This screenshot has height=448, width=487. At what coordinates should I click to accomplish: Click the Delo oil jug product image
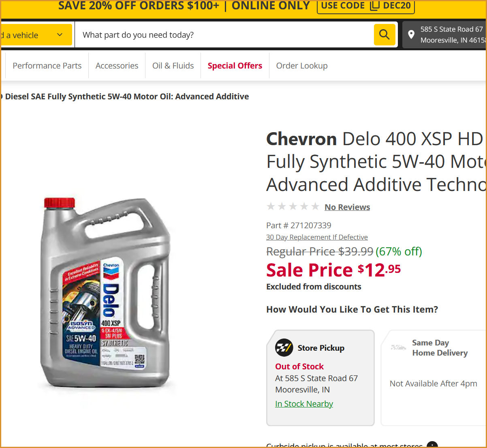point(106,292)
